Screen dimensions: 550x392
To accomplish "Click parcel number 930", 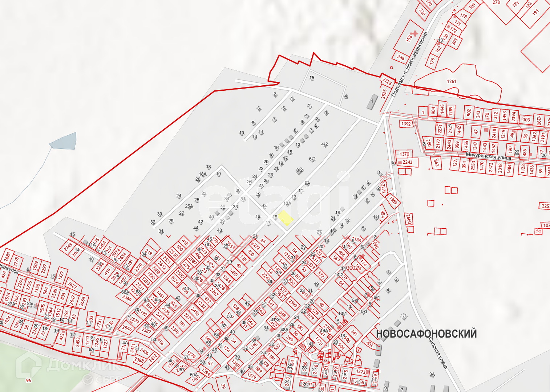I will [251, 253].
